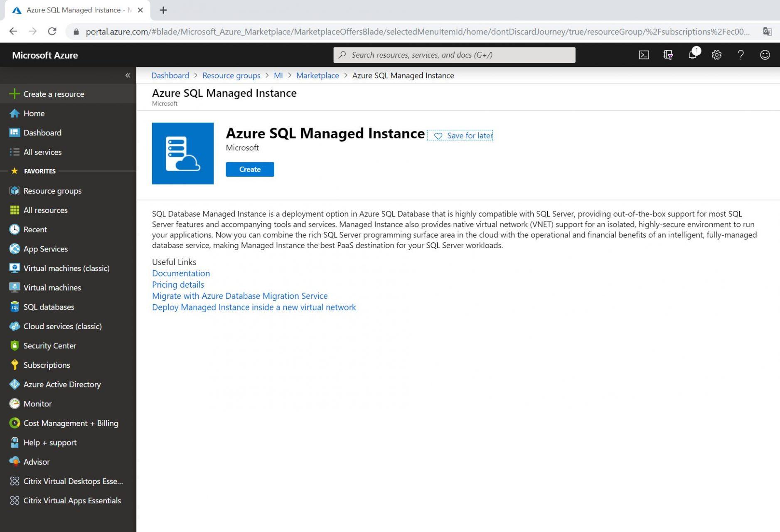780x532 pixels.
Task: Open the notifications bell
Action: (x=692, y=54)
